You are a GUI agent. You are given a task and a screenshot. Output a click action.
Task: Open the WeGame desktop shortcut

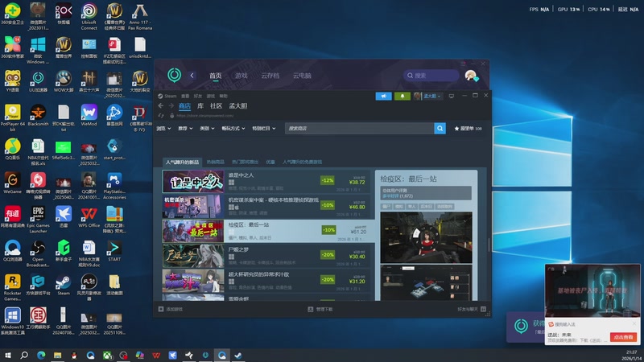[x=12, y=183]
